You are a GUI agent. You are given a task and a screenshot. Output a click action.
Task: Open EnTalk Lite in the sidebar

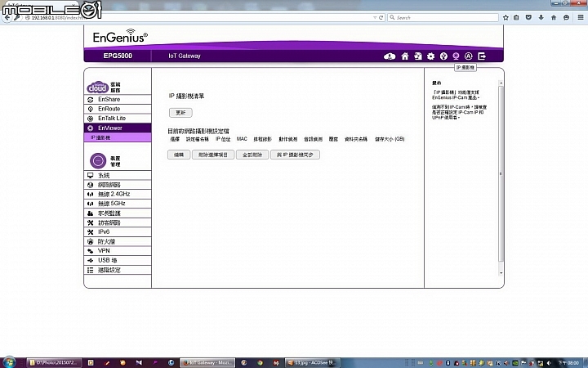118,119
